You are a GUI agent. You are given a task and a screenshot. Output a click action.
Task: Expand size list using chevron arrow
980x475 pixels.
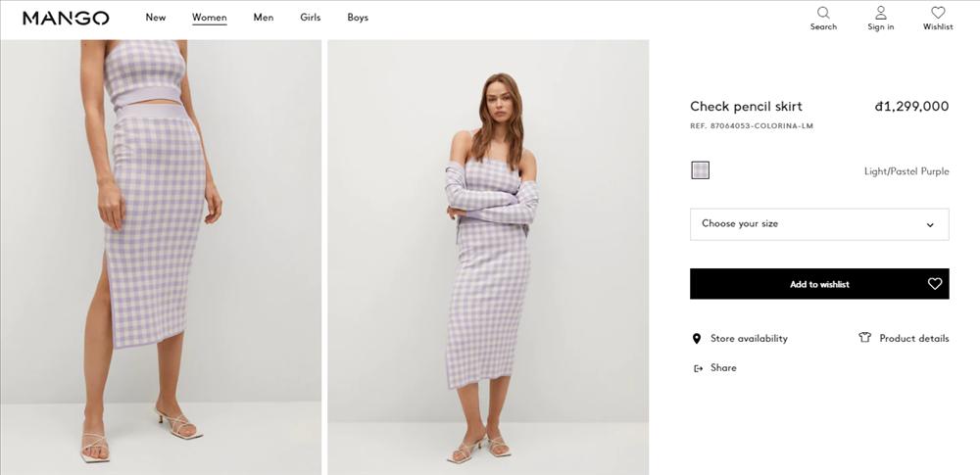930,225
